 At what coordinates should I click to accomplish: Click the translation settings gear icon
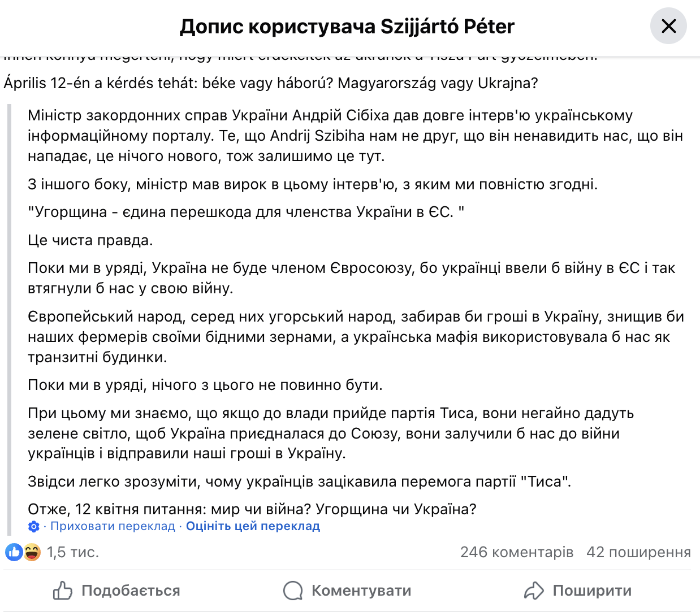[33, 526]
